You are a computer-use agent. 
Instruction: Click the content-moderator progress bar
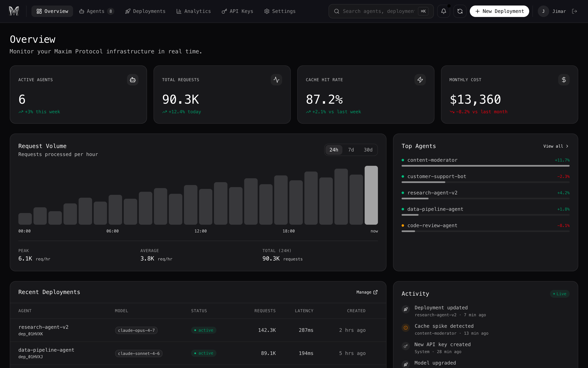pyautogui.click(x=486, y=166)
